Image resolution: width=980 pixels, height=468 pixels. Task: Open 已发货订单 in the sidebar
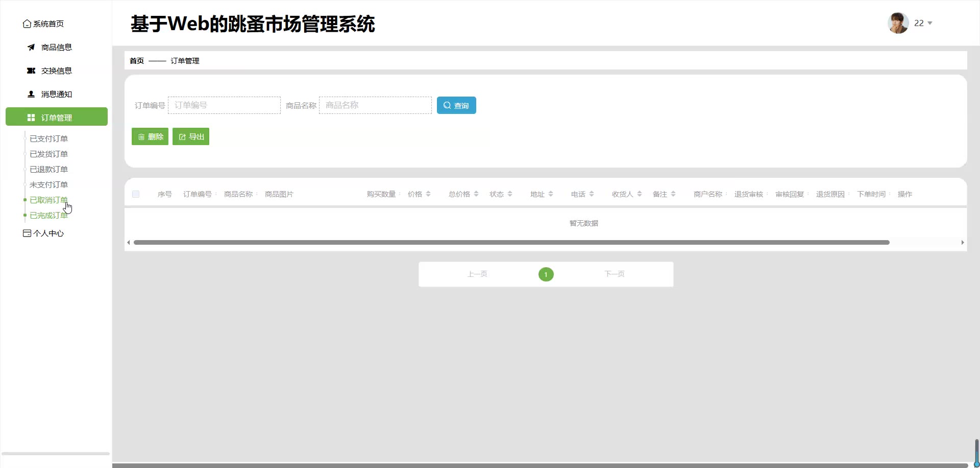[x=49, y=154]
